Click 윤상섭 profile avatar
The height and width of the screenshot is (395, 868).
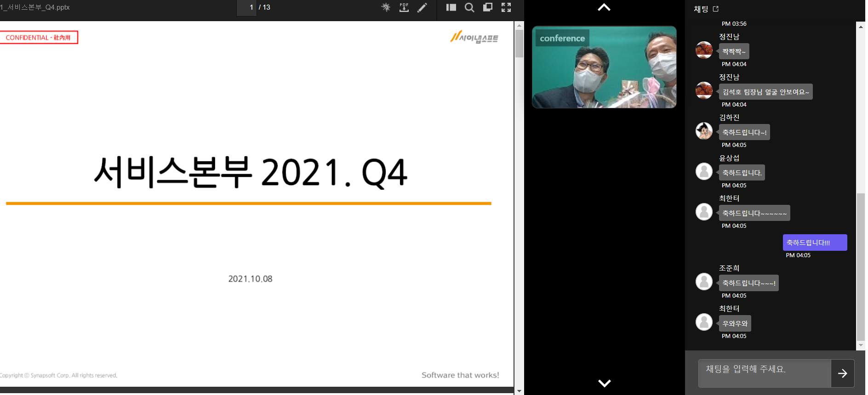704,171
